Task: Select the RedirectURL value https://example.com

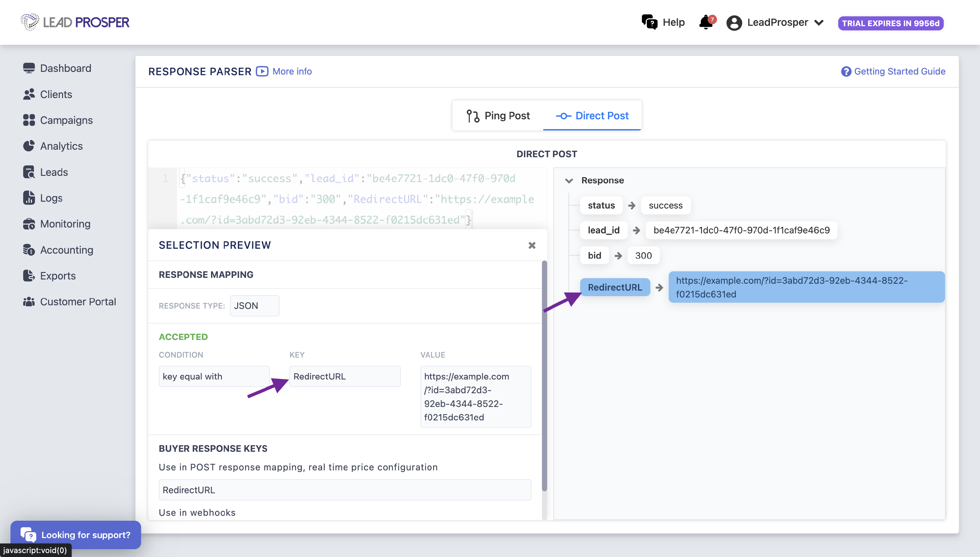Action: 807,287
